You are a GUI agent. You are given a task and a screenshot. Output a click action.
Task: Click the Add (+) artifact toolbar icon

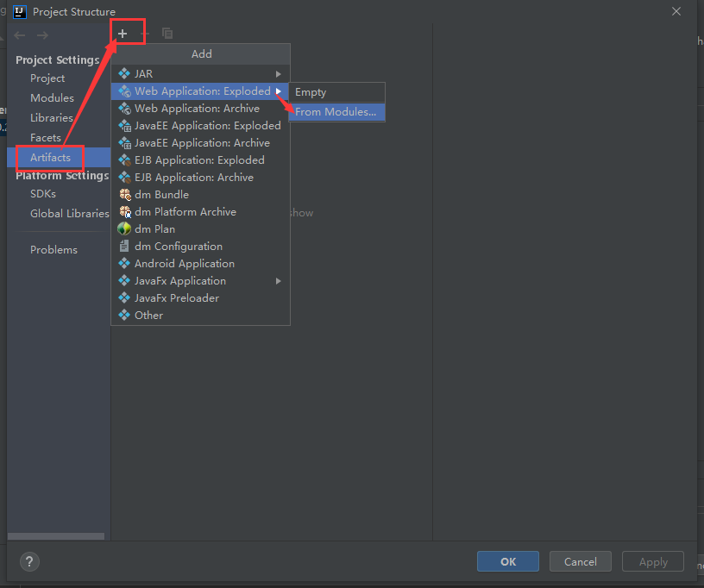click(123, 34)
